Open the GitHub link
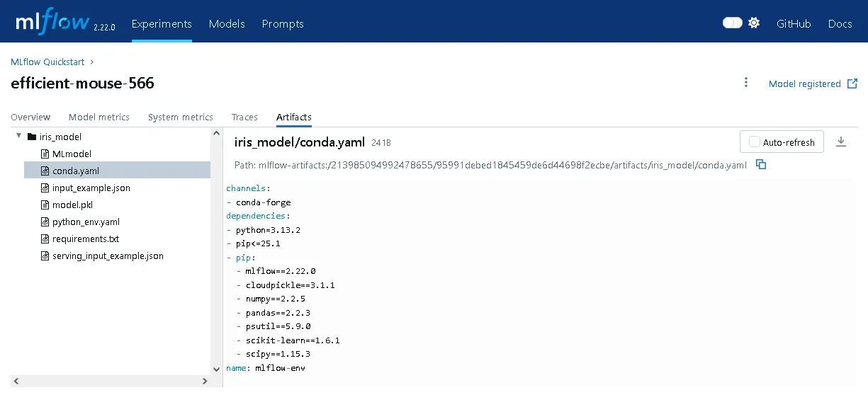The image size is (868, 402). point(794,24)
